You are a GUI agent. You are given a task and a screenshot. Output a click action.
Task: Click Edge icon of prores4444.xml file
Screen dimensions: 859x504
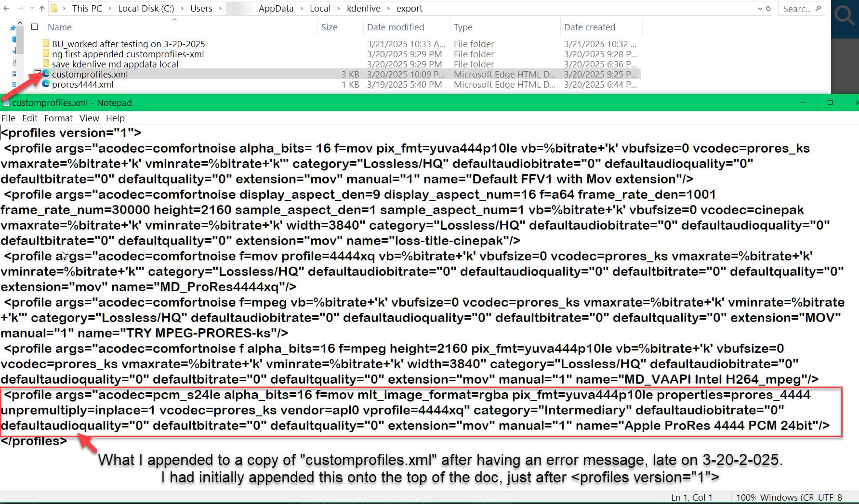46,84
